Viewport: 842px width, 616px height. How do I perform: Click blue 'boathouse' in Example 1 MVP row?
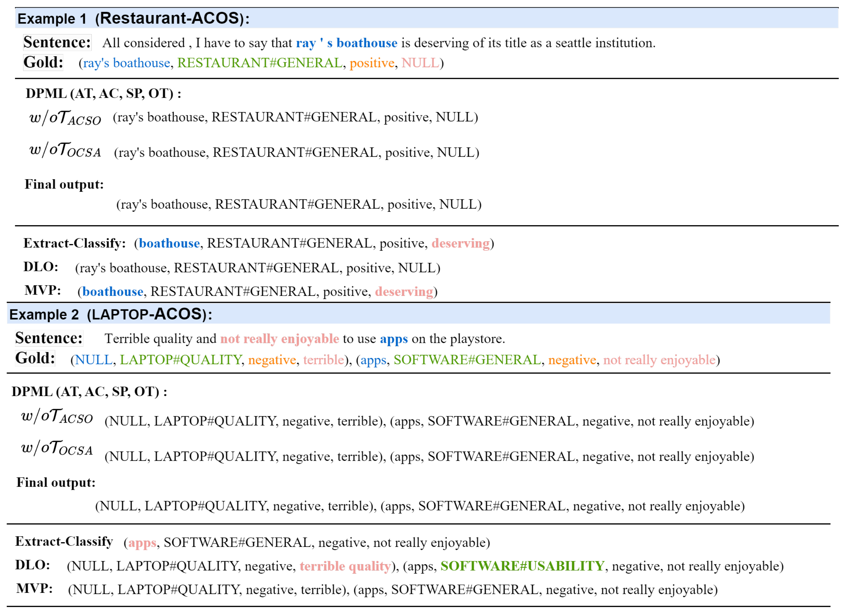pyautogui.click(x=113, y=292)
